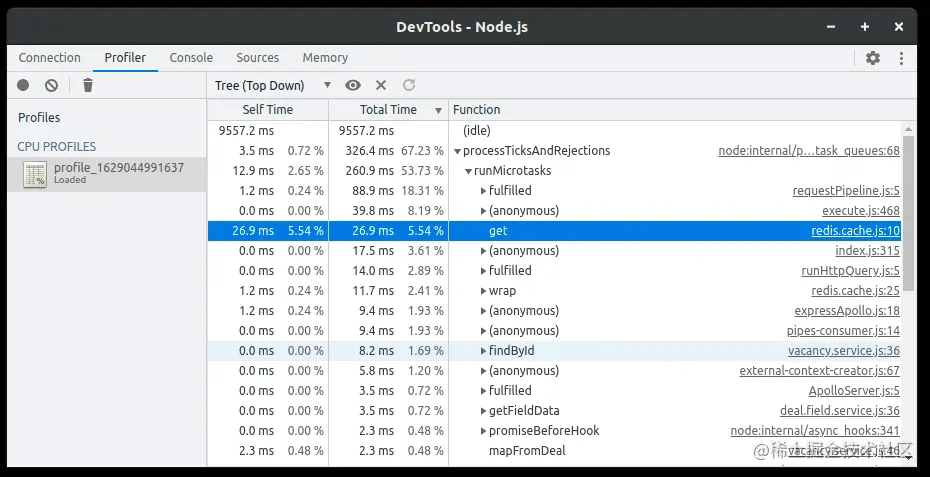Select the (idle) function row

click(x=555, y=131)
